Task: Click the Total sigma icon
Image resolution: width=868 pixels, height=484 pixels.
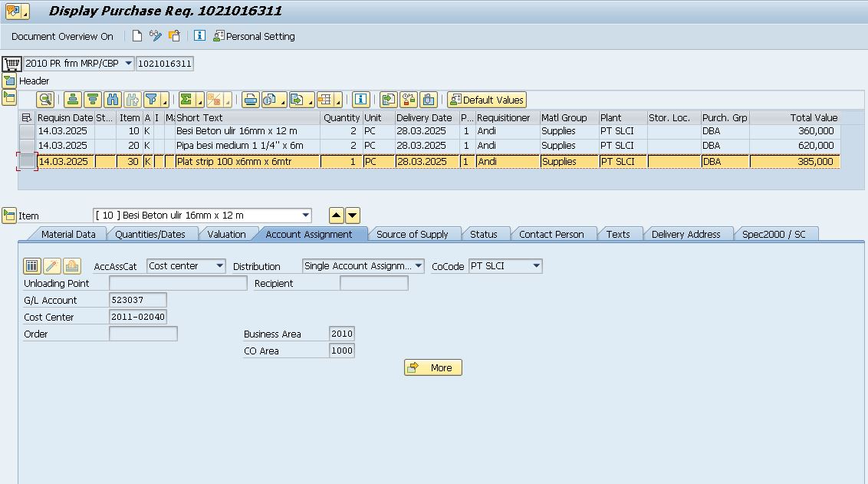Action: point(186,100)
